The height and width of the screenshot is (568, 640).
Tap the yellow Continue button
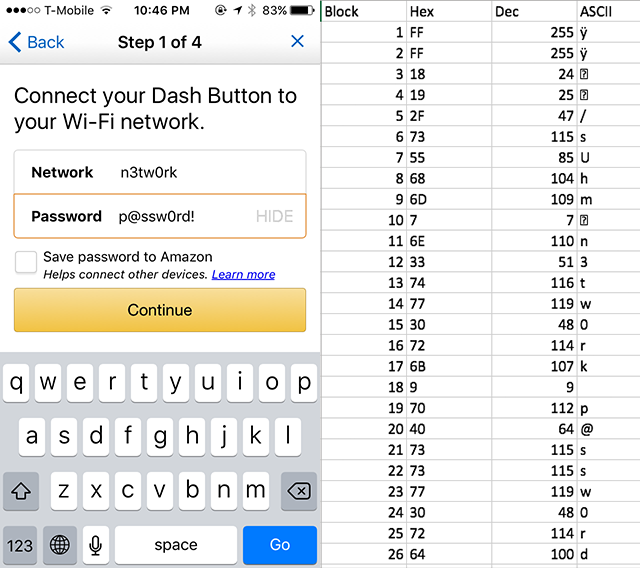click(x=160, y=310)
